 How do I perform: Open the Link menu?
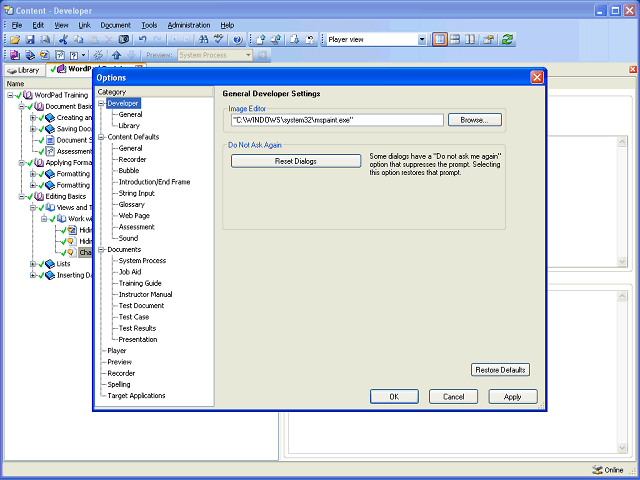point(84,25)
